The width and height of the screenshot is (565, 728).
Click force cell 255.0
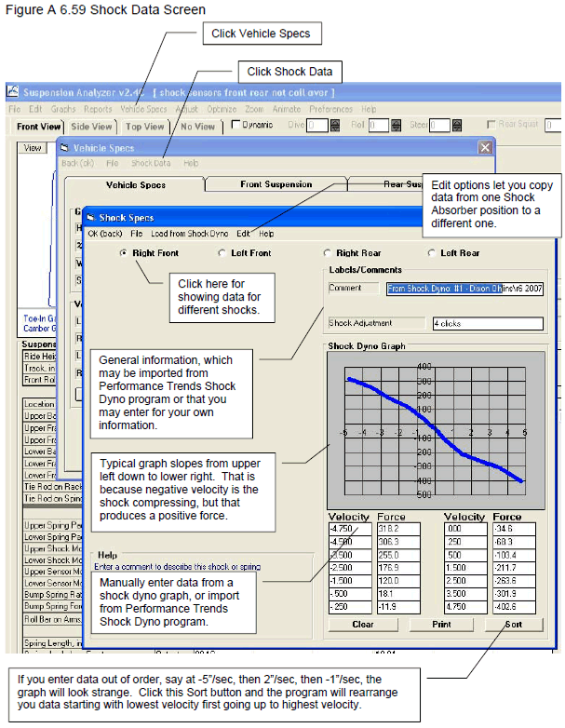coord(398,555)
